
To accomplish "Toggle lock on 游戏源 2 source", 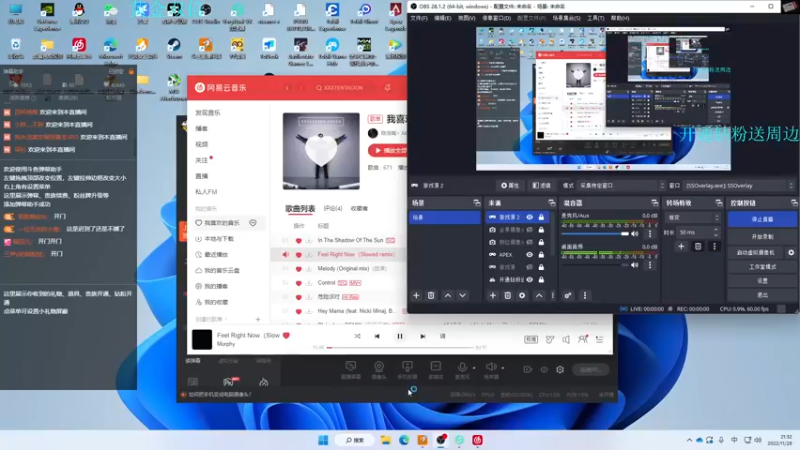I will 541,217.
